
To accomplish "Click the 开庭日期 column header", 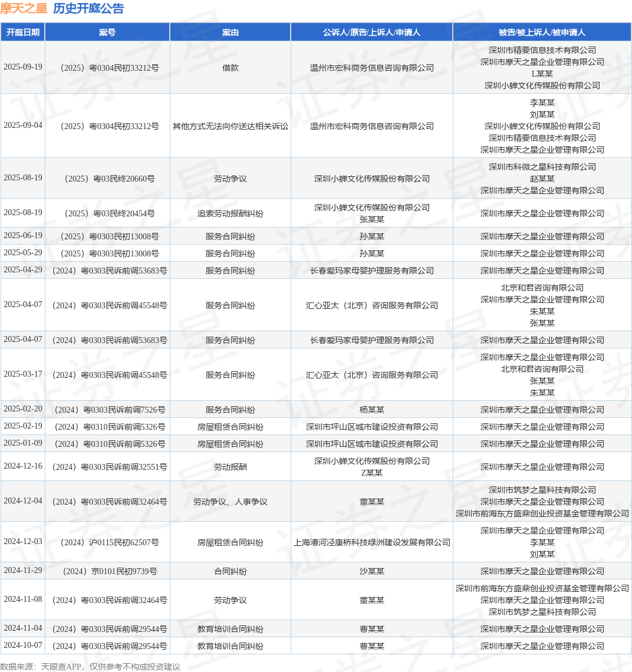I will click(x=23, y=32).
